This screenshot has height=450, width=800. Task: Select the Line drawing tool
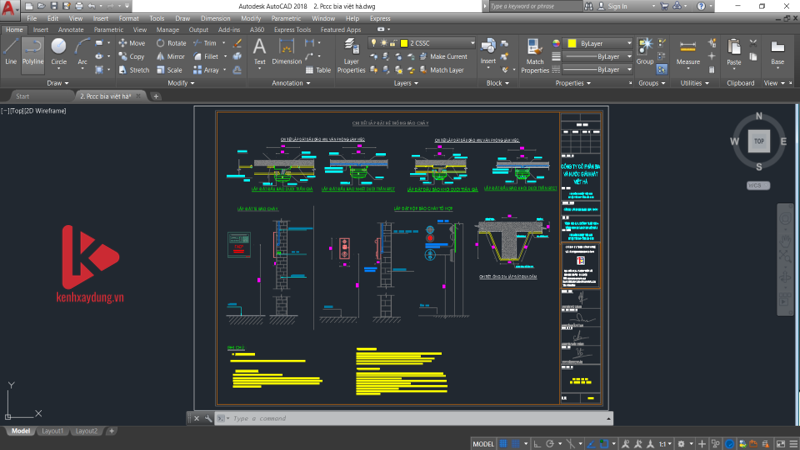11,52
